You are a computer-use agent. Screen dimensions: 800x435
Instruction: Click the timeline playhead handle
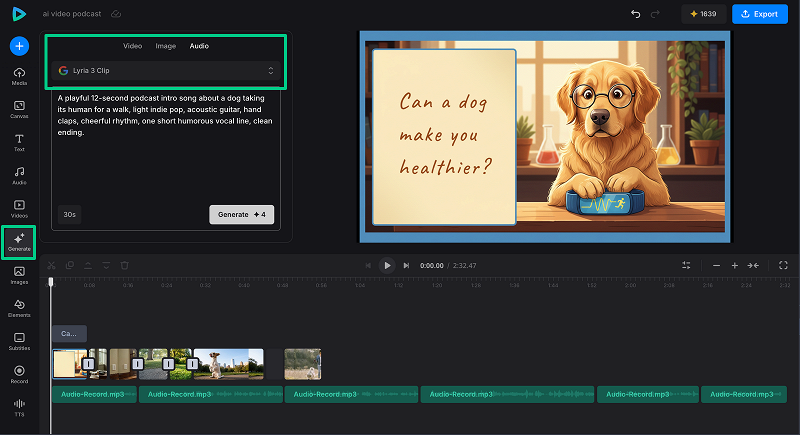click(x=51, y=282)
